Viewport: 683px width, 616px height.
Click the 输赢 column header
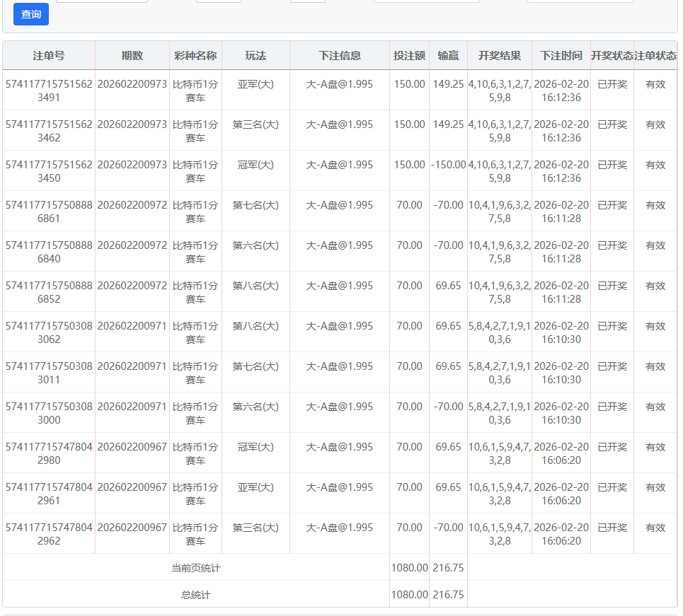(448, 56)
